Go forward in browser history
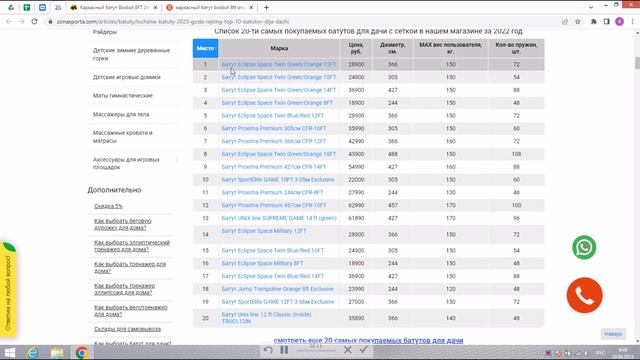640x360 pixels. 21,21
